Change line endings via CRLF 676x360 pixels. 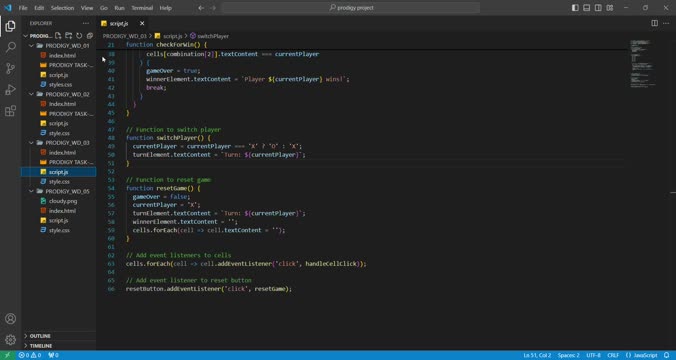click(613, 355)
